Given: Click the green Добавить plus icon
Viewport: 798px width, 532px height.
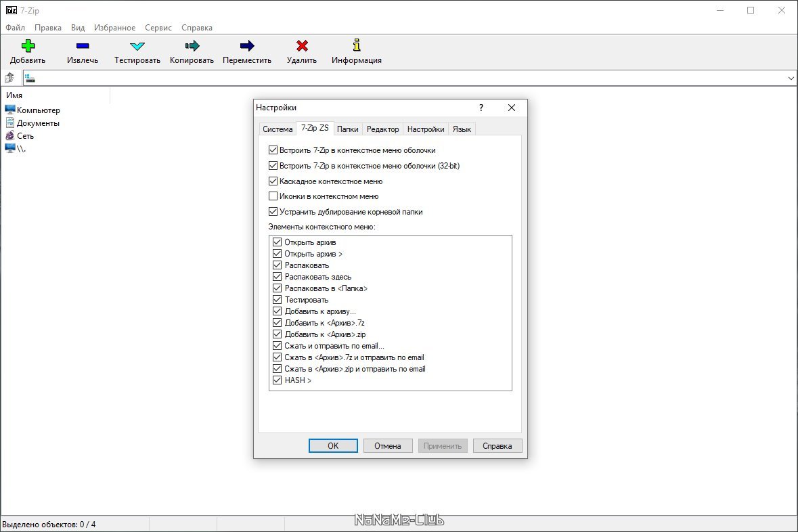Looking at the screenshot, I should click(x=28, y=46).
